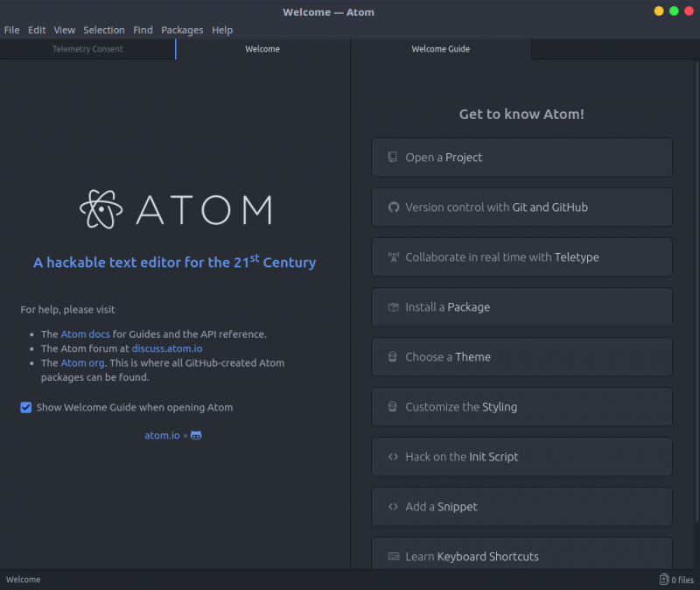Open the Packages menu
Viewport: 700px width, 590px height.
(182, 29)
